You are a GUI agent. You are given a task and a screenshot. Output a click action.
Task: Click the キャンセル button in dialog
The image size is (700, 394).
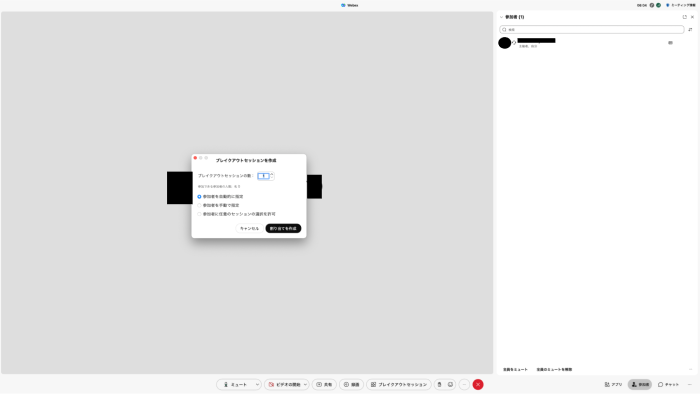click(249, 228)
